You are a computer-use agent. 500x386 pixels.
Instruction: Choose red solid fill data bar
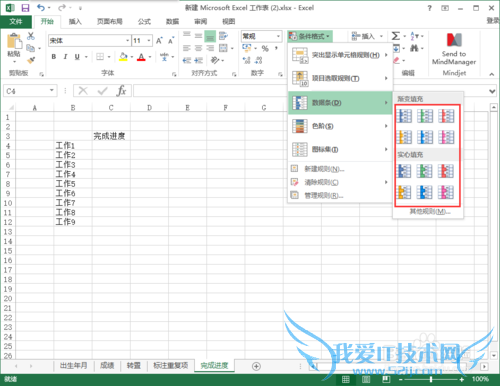[x=446, y=171]
